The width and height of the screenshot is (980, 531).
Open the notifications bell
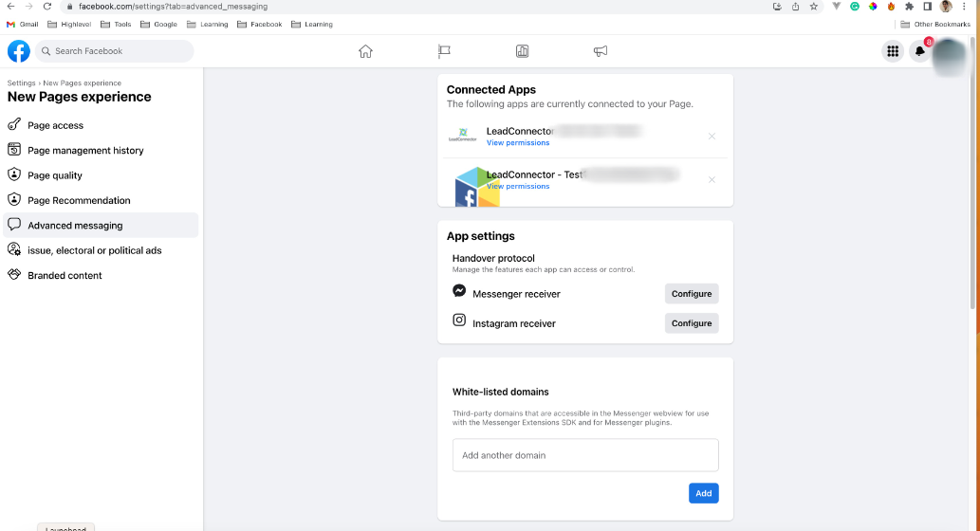click(919, 51)
